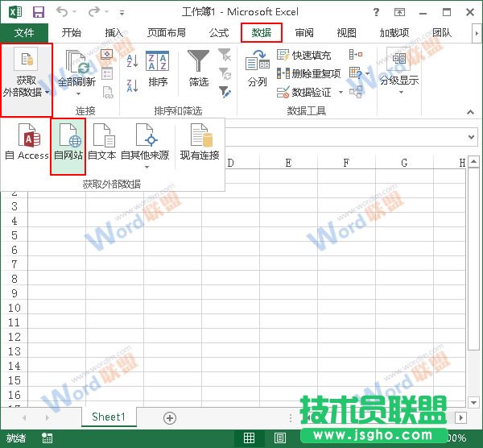Open the Team tab
The image size is (483, 448).
click(442, 32)
